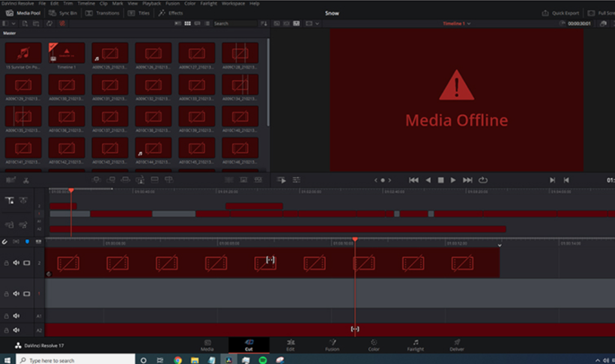Open Google Chrome from taskbar
The height and width of the screenshot is (364, 615).
click(x=178, y=360)
